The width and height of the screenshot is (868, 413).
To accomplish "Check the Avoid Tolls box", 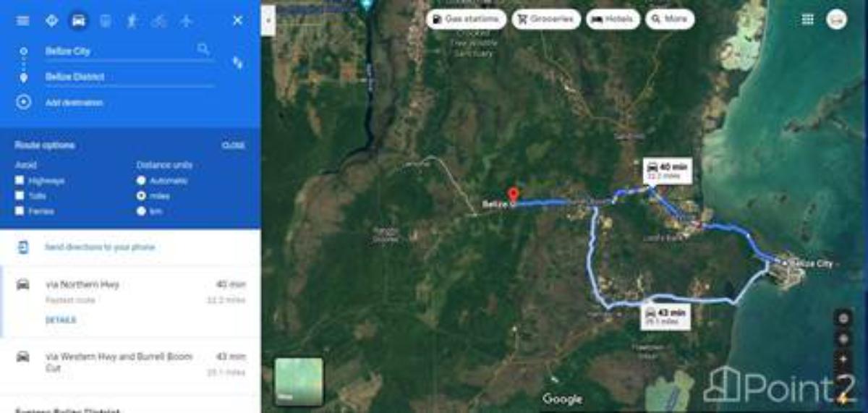I will click(x=20, y=195).
